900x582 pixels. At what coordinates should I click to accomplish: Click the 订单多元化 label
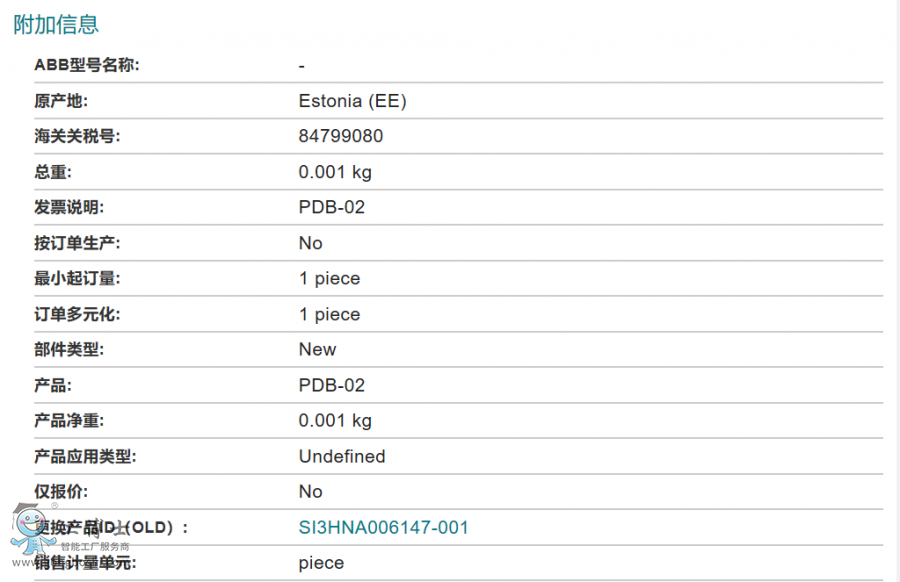coord(77,314)
